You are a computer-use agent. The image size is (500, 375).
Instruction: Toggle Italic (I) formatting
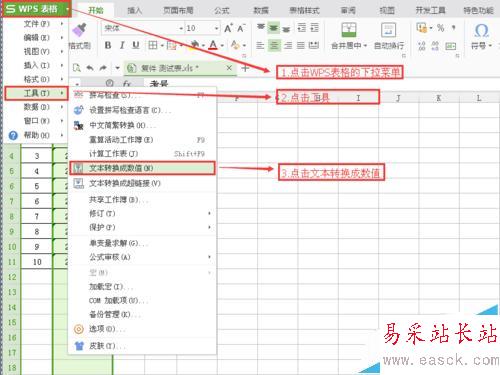[x=122, y=45]
